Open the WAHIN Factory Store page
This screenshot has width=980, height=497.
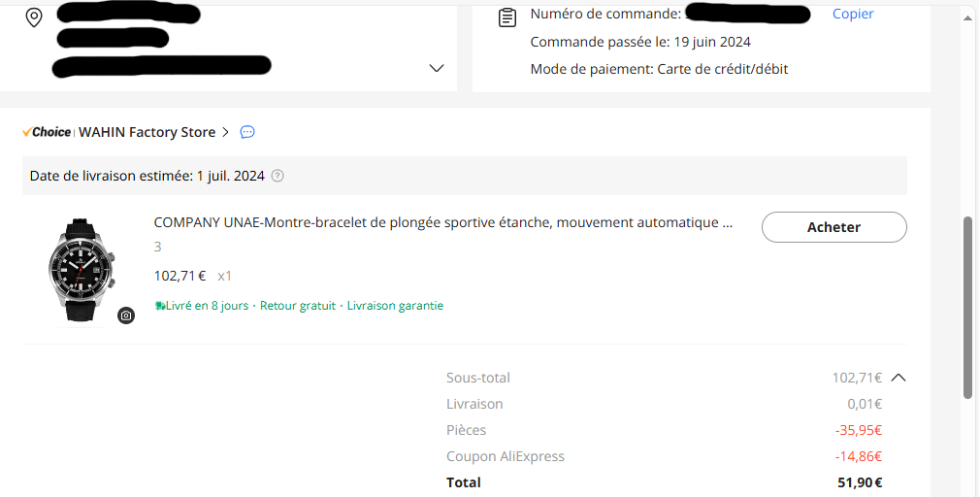[147, 132]
